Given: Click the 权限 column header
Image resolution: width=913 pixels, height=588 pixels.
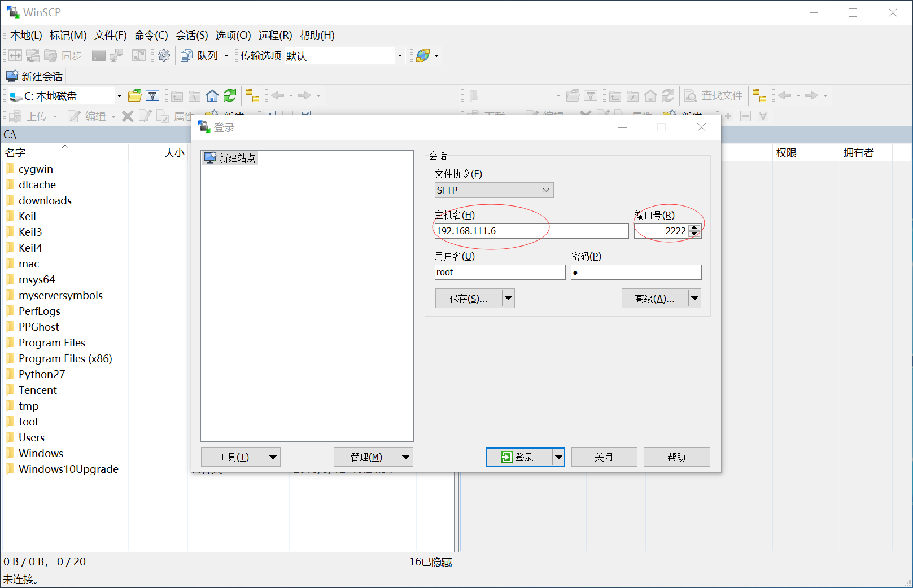Looking at the screenshot, I should tap(806, 152).
